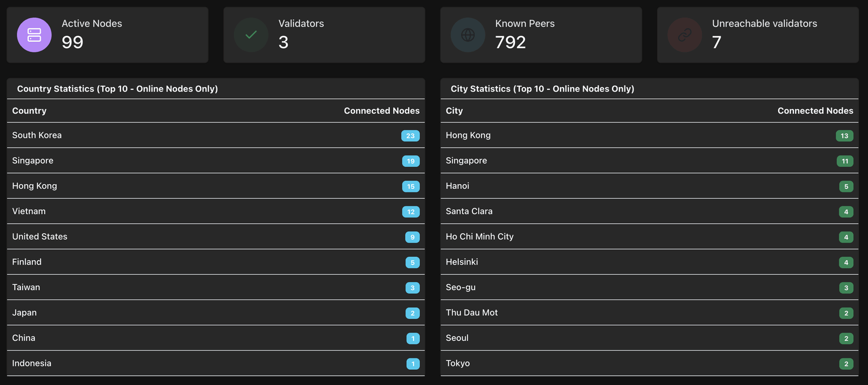
Task: Click the Vietnam node count badge
Action: (411, 212)
